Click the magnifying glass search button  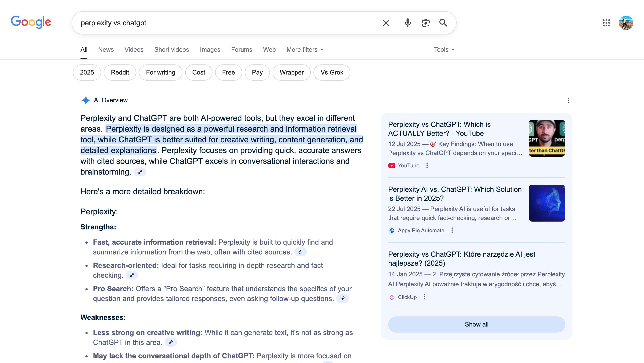[x=443, y=23]
